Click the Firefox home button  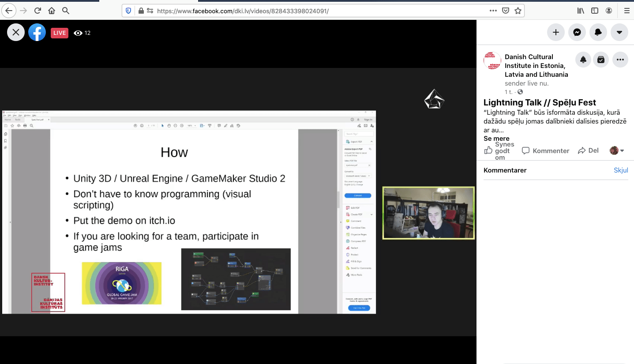tap(52, 11)
